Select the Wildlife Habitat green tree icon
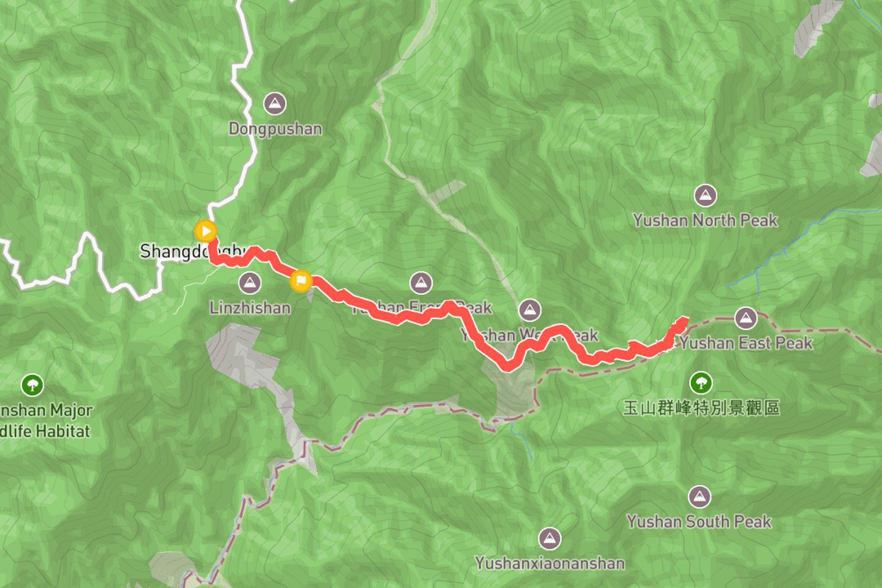Viewport: 882px width, 588px height. [32, 385]
